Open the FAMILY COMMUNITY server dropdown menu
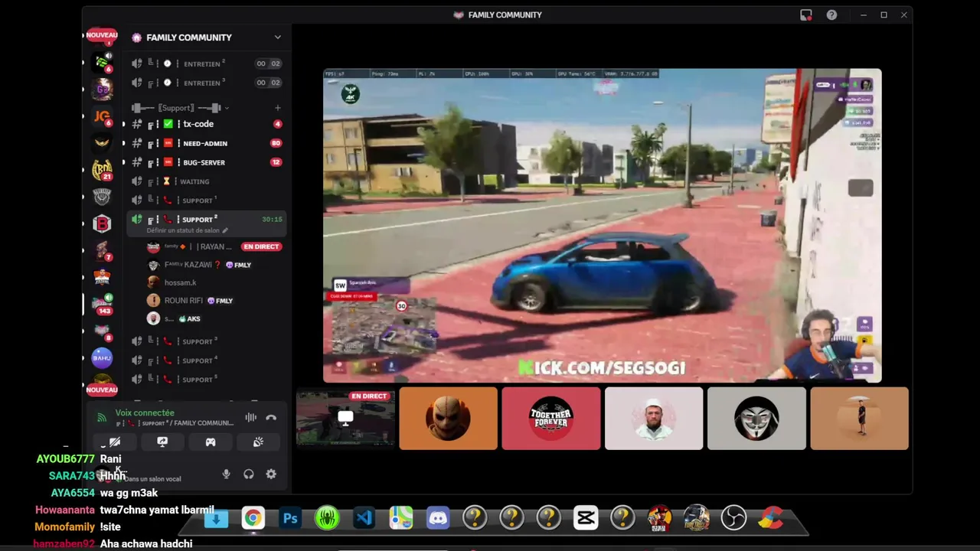 coord(277,37)
